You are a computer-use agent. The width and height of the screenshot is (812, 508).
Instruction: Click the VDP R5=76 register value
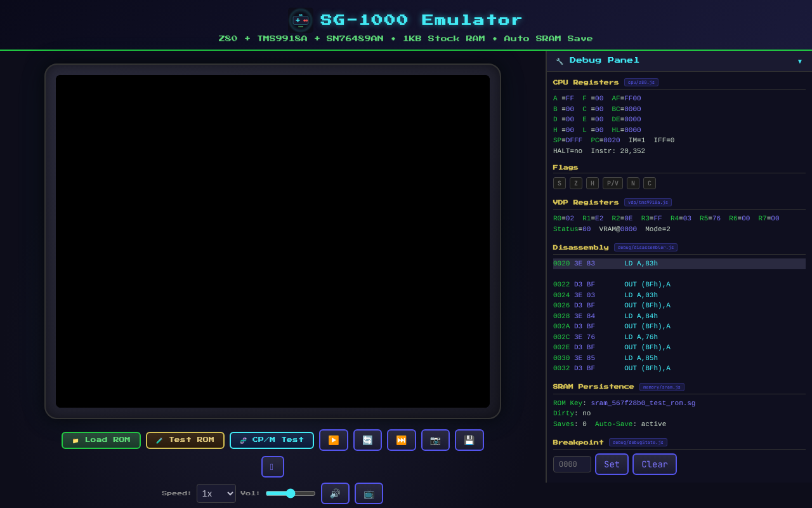pyautogui.click(x=710, y=218)
